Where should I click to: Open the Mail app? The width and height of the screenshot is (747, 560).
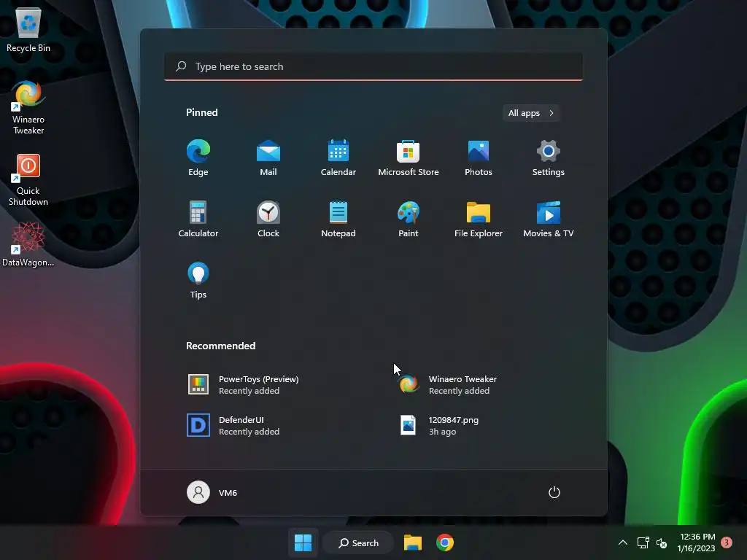click(x=268, y=158)
